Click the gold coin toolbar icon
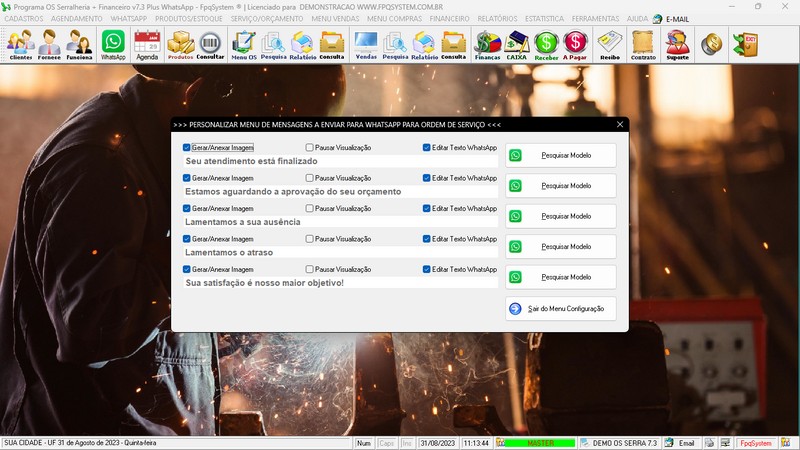Screen dimensions: 800x450 point(711,45)
